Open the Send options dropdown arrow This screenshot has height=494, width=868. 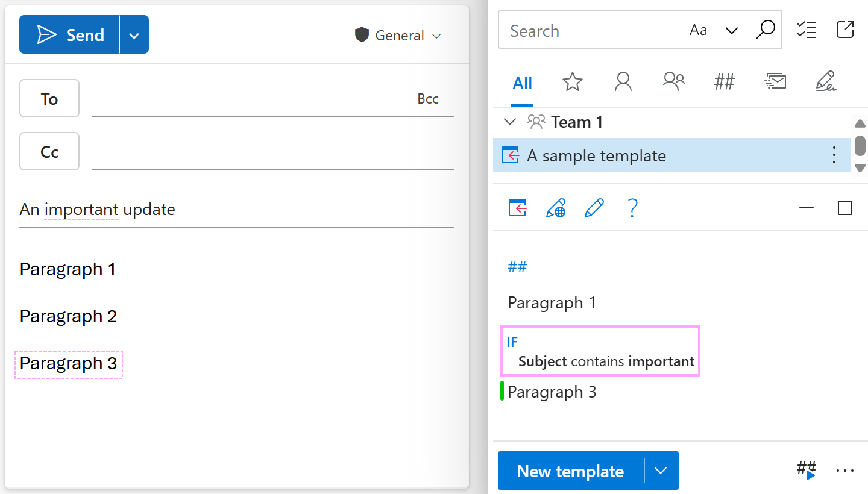pyautogui.click(x=134, y=35)
